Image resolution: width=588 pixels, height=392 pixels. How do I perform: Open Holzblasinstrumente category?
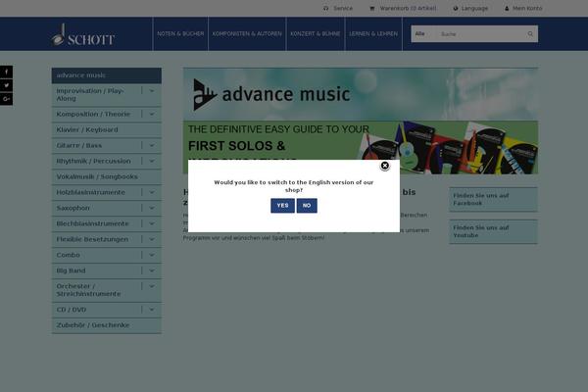[91, 192]
